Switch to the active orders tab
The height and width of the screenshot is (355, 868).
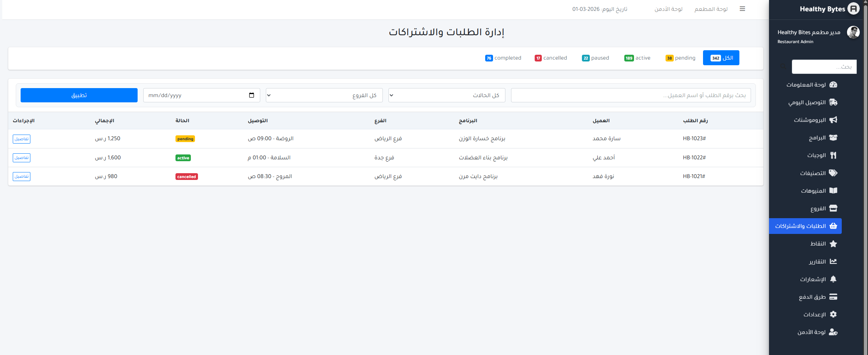(x=637, y=58)
